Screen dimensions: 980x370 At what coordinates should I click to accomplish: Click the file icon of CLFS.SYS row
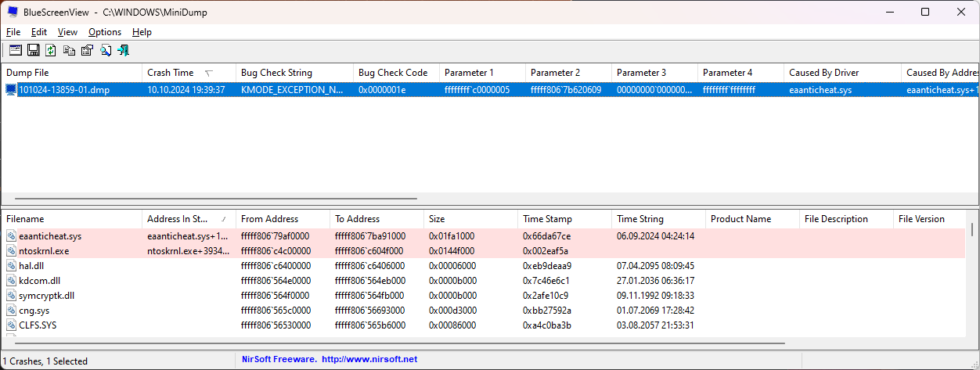[x=11, y=325]
